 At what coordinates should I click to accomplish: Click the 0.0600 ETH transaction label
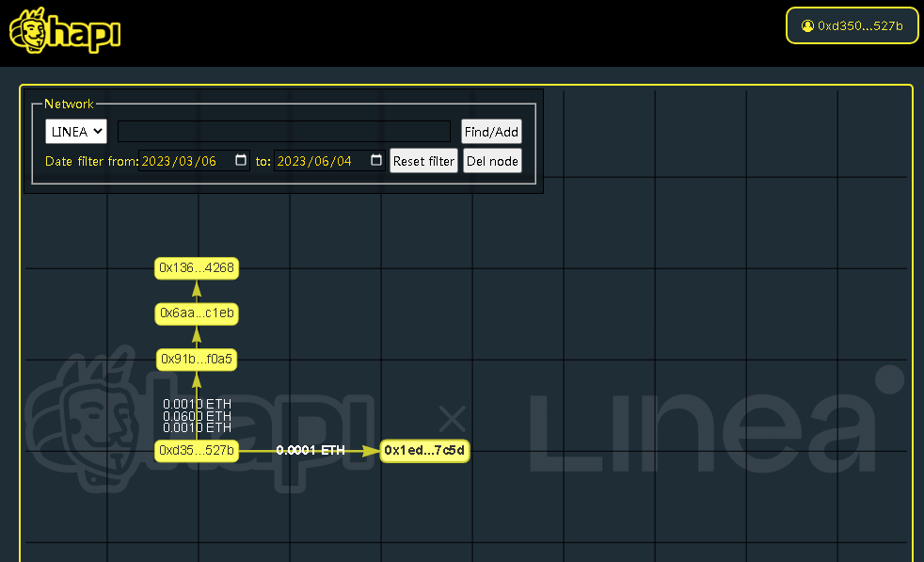(x=197, y=416)
